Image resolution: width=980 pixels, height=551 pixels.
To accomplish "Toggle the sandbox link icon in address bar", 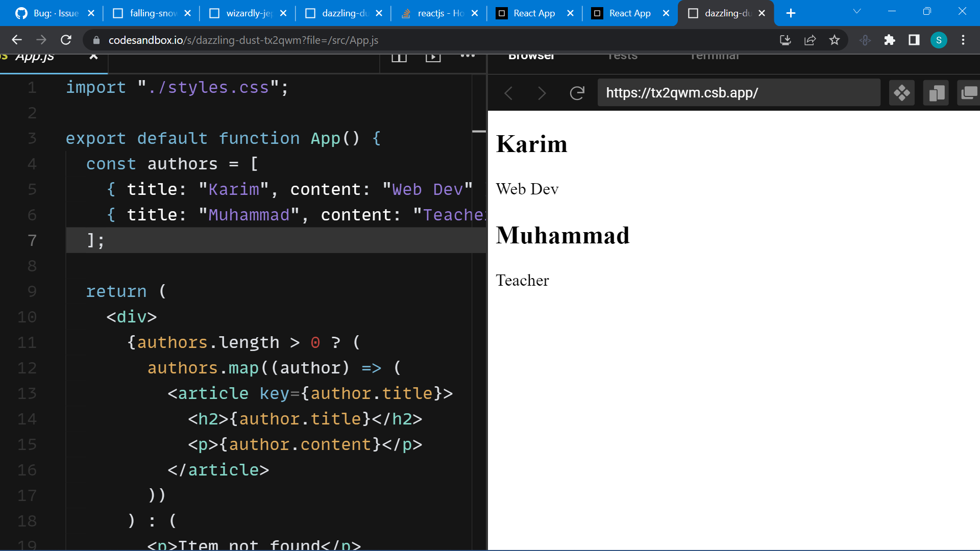I will click(865, 40).
